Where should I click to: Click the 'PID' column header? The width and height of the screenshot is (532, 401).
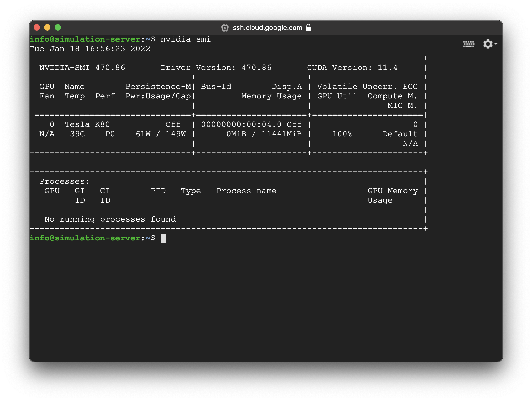[x=158, y=191]
